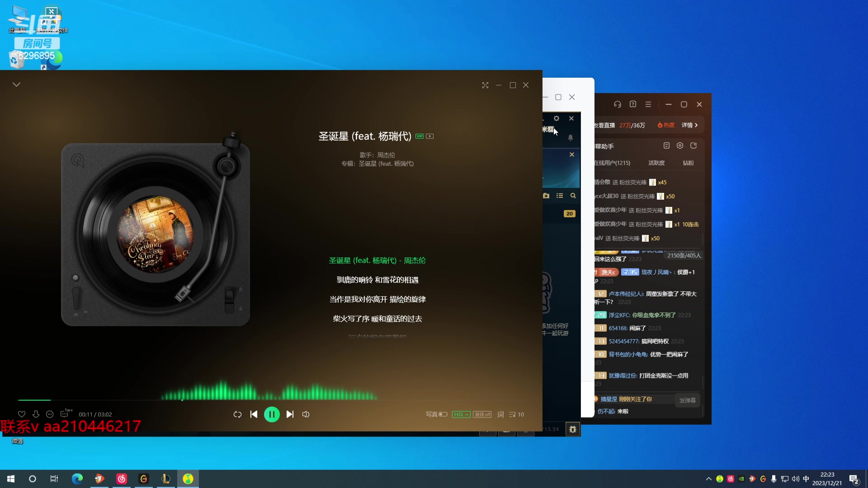This screenshot has width=868, height=488.
Task: Open the Windows notification center
Action: coord(854,479)
